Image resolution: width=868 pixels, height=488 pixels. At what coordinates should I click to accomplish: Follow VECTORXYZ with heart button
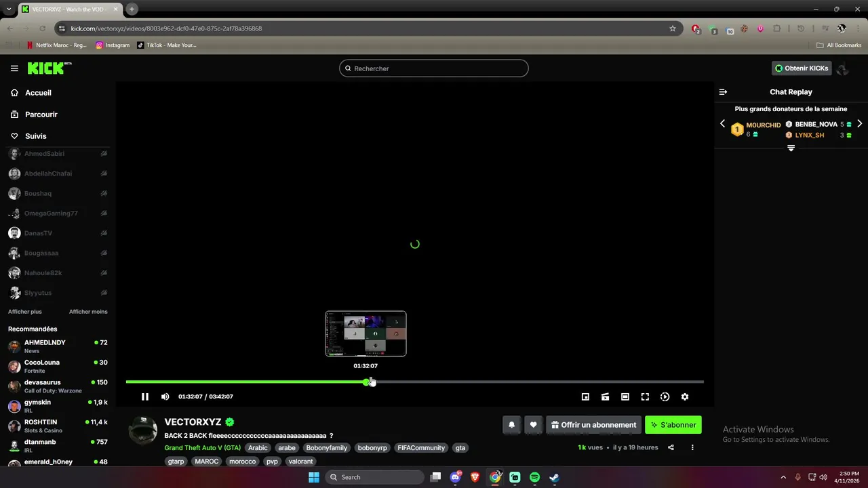tap(533, 425)
